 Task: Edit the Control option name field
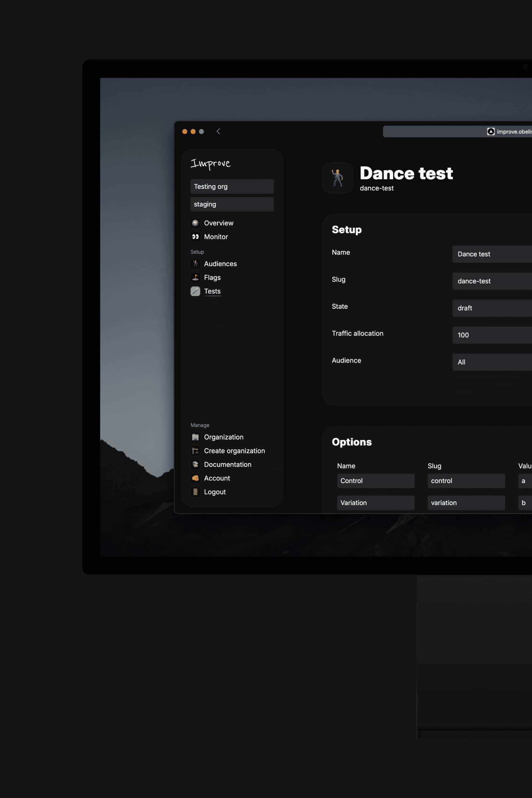[375, 480]
